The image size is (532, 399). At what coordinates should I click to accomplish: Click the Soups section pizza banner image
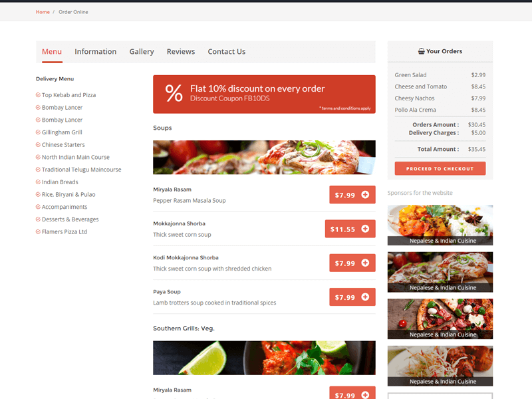pos(264,157)
